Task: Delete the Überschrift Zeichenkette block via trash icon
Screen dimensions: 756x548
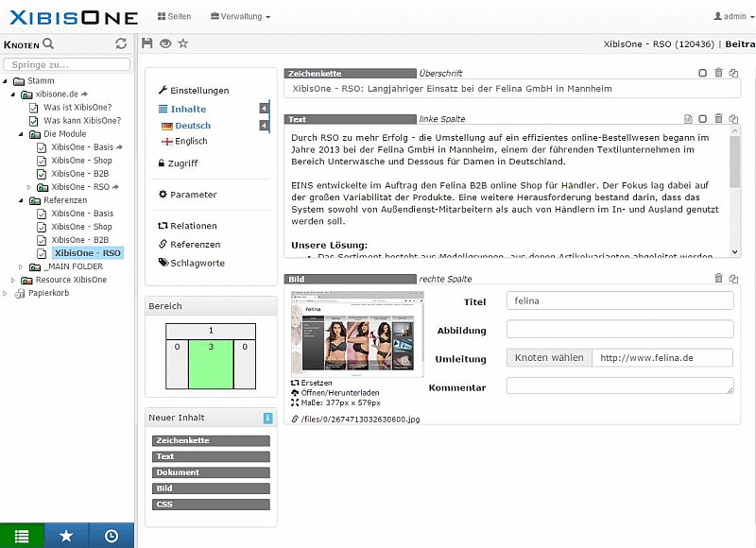Action: 718,73
